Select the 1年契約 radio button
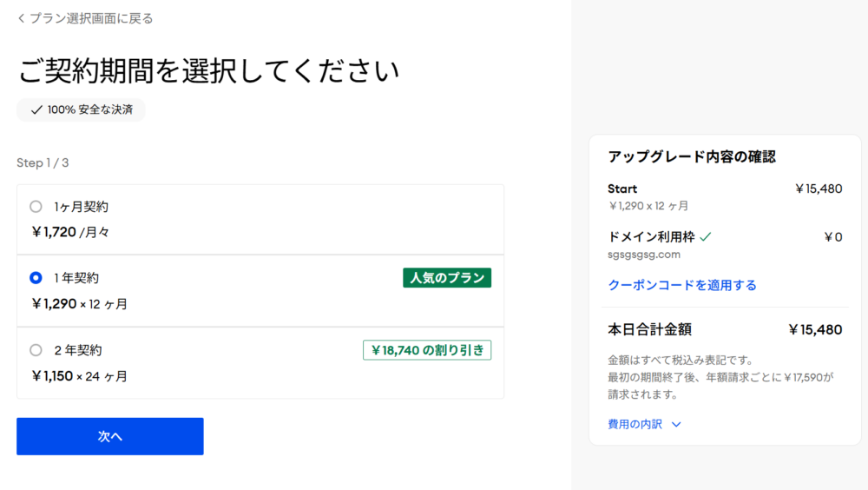 pos(36,278)
